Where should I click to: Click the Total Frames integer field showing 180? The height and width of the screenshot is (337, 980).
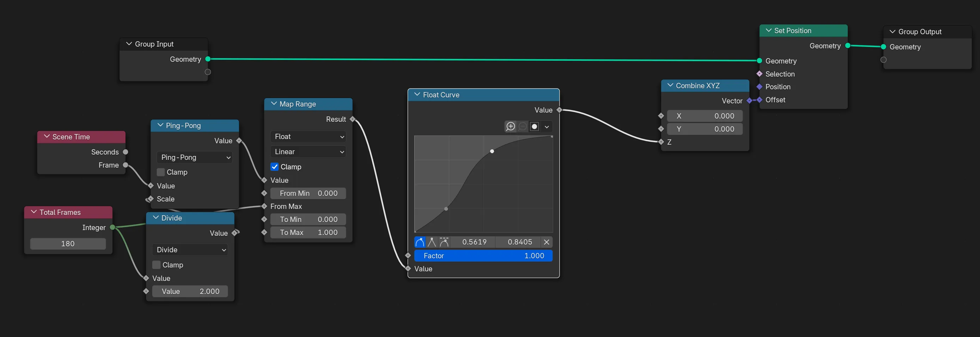pyautogui.click(x=68, y=244)
